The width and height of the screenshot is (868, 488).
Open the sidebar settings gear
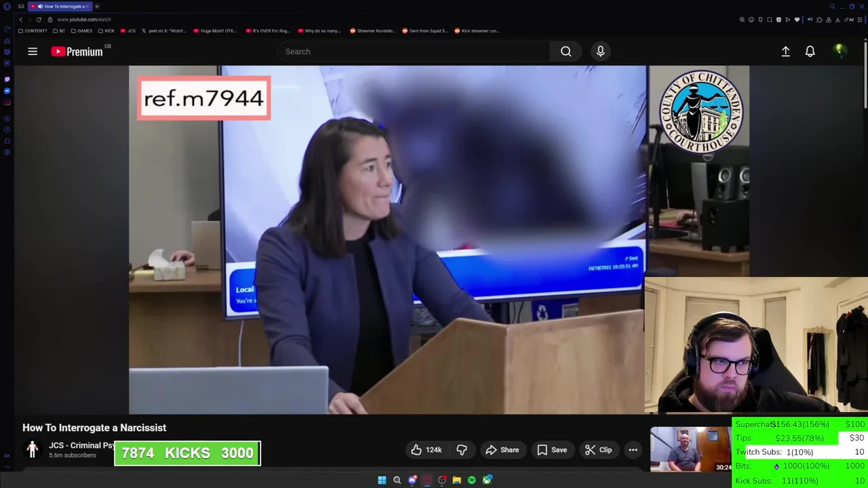(x=7, y=152)
